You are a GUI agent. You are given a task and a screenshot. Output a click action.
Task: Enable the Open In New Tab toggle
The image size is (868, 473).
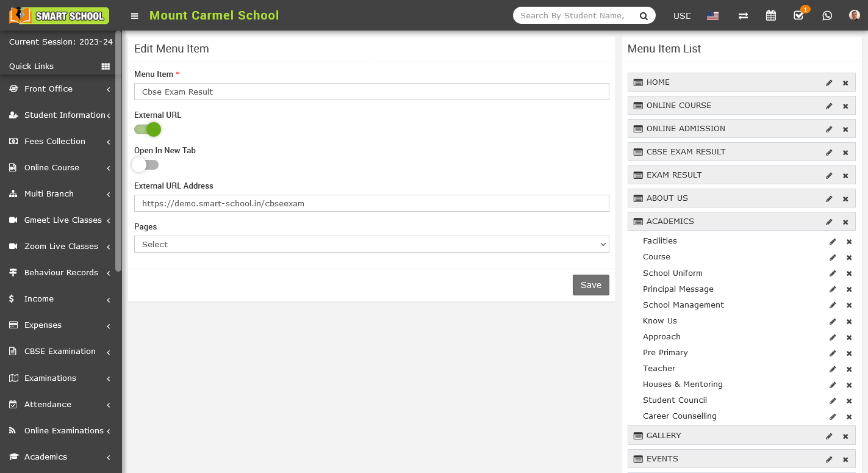[x=146, y=165]
